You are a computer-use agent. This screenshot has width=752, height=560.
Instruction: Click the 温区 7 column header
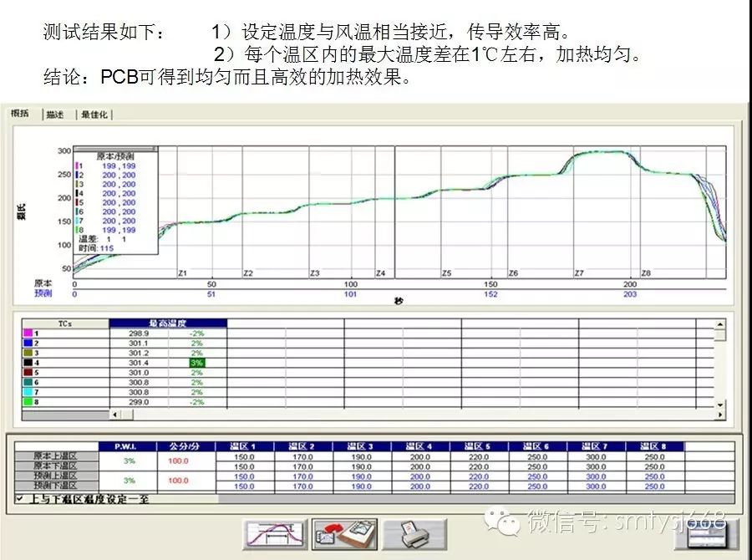coord(596,446)
